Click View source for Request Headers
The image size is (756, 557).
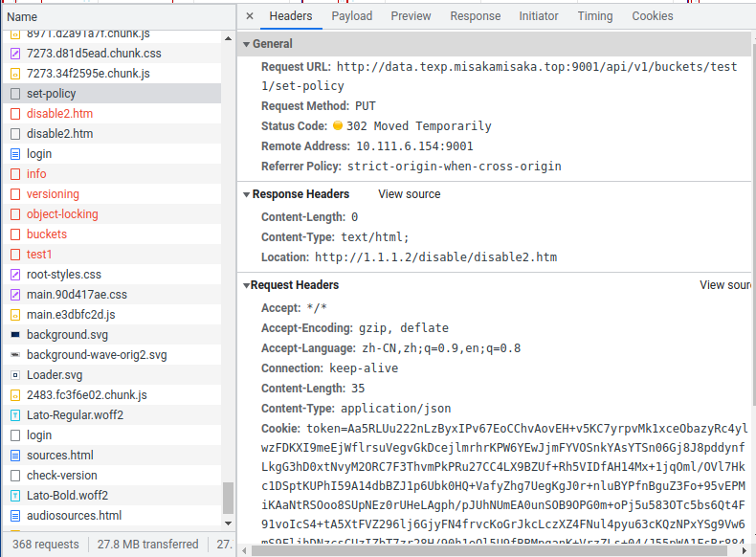[x=725, y=285]
